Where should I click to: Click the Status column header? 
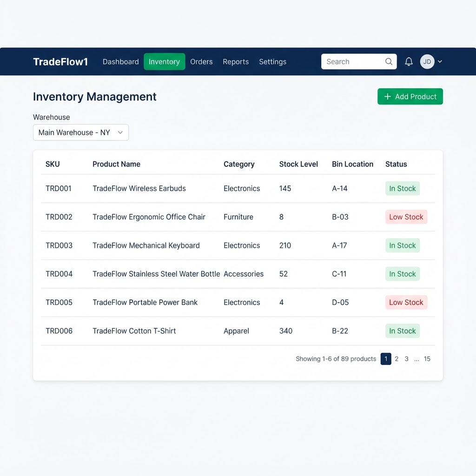(396, 164)
